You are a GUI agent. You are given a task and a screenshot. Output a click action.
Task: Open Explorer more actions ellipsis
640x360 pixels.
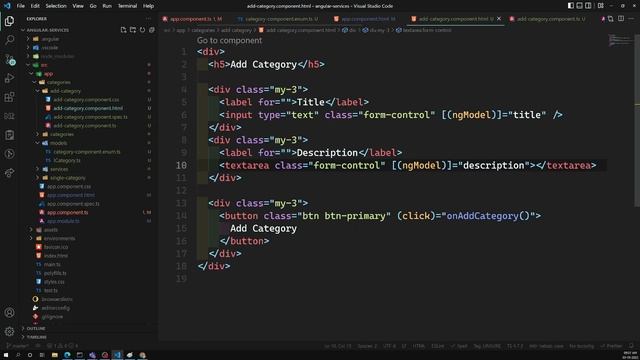click(149, 19)
